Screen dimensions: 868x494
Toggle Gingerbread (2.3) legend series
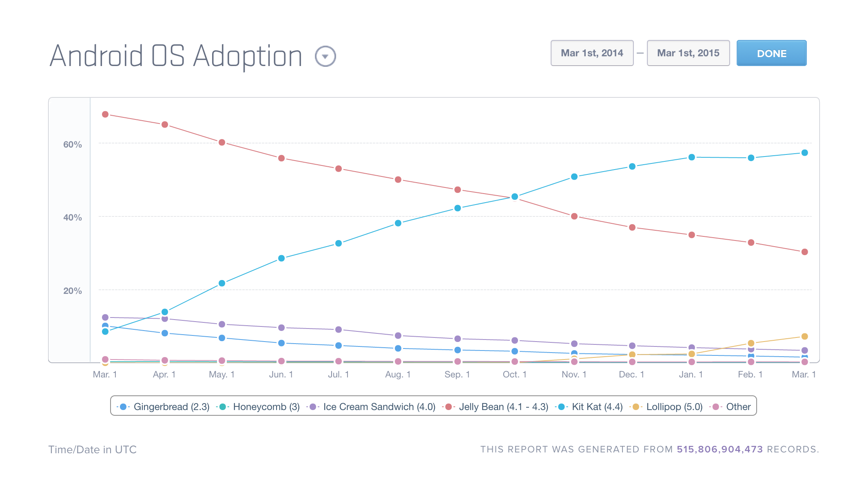click(163, 407)
